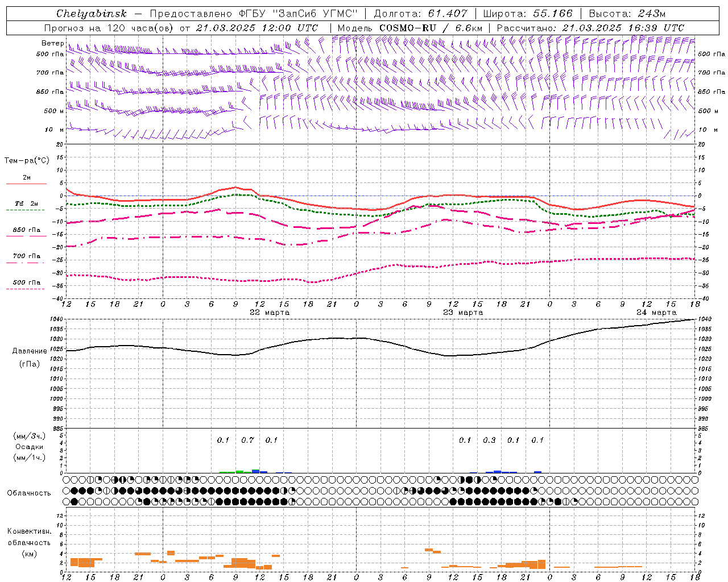Click the '22 марта' date label
Screen dimensions: 728x582
tap(270, 312)
